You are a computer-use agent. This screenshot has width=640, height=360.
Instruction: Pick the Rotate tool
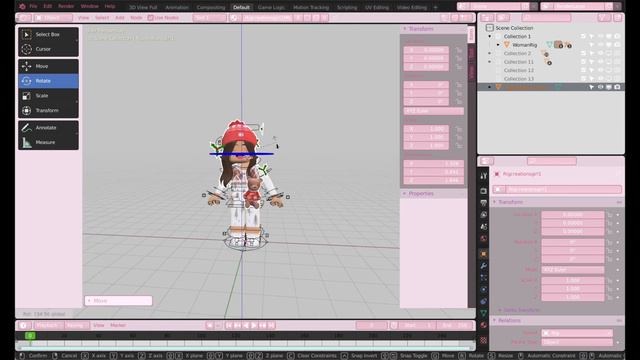point(48,81)
